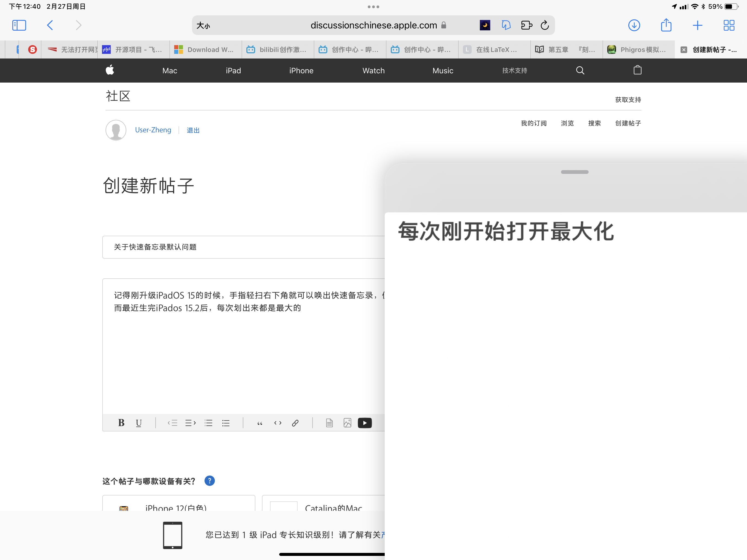The width and height of the screenshot is (747, 560).
Task: Click the insert link icon
Action: (x=295, y=423)
